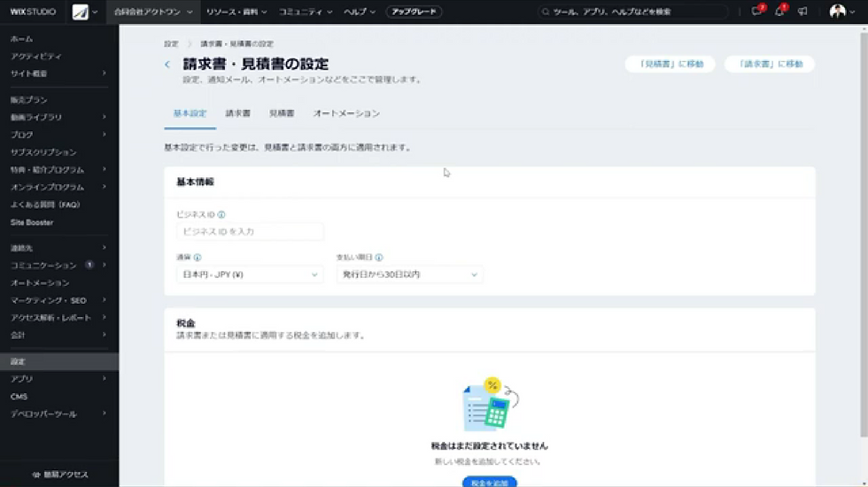Open the user profile avatar

(838, 11)
